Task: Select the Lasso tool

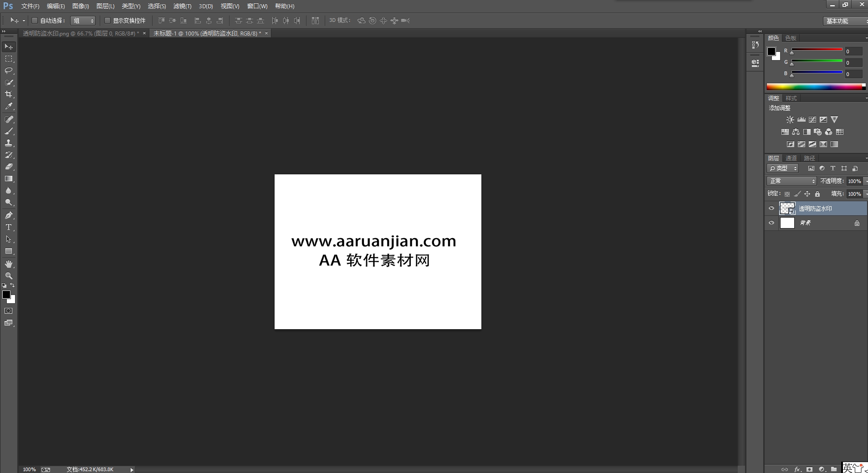Action: coord(9,71)
